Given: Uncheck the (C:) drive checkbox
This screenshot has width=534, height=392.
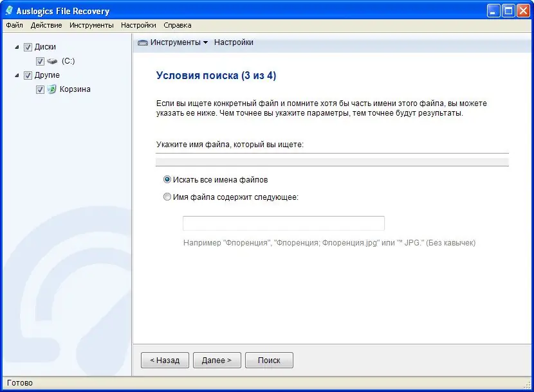Looking at the screenshot, I should 40,61.
